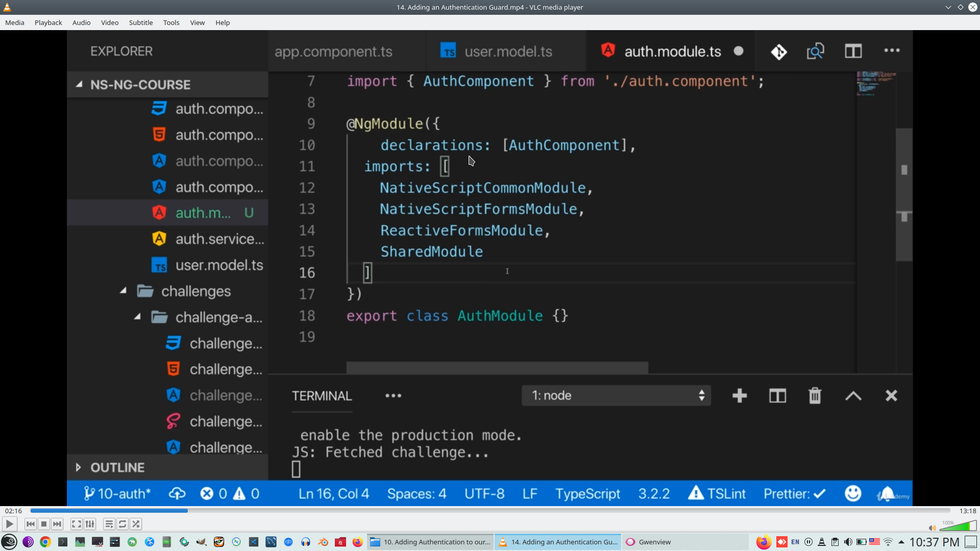Screen dimensions: 980x551
Task: Go to previous media in playlist
Action: click(x=31, y=524)
